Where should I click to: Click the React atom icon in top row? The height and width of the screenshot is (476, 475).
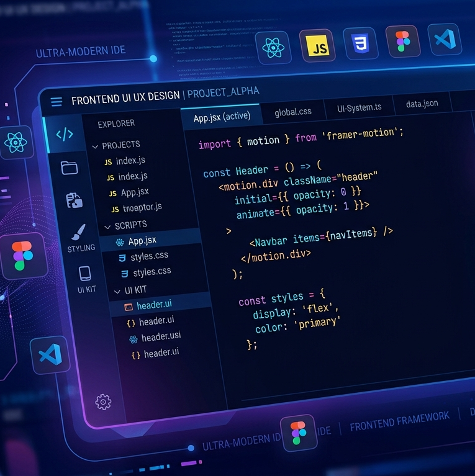point(273,48)
